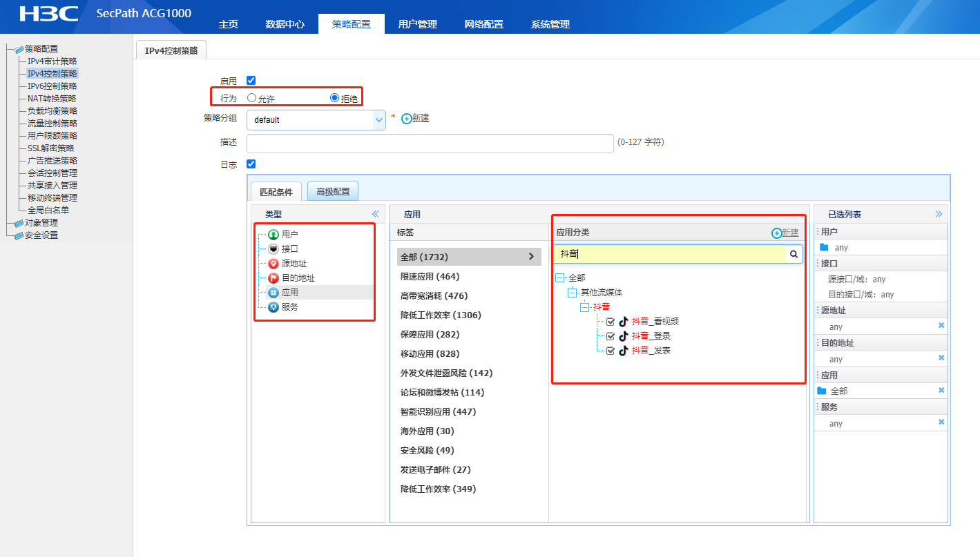
Task: Select the 海外应用 (30) tag
Action: [427, 431]
